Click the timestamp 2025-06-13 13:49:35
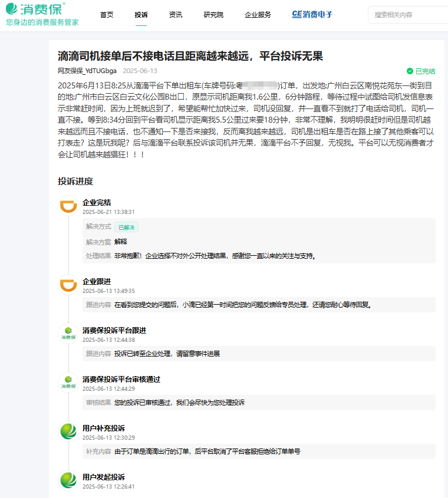This screenshot has width=448, height=498. [x=108, y=291]
